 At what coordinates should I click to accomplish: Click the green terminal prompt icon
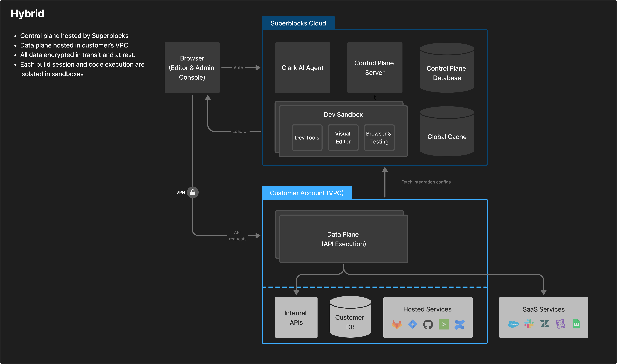click(444, 324)
